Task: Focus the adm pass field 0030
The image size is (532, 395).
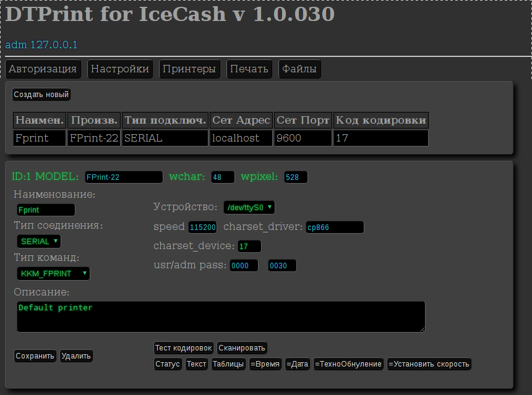Action: (x=282, y=265)
